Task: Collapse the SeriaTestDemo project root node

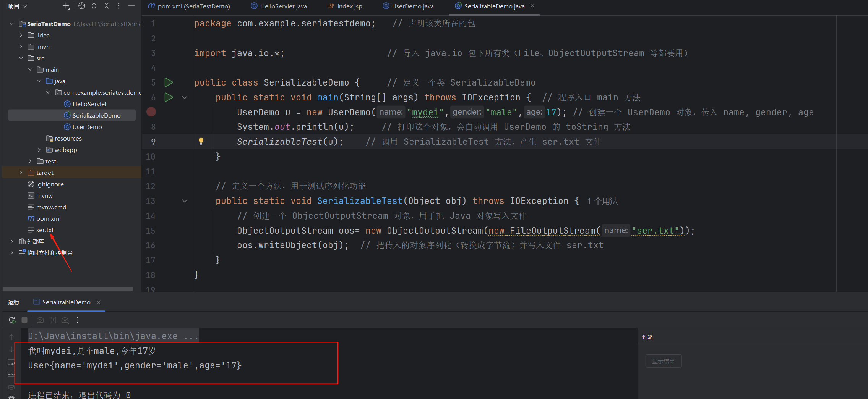Action: 12,24
